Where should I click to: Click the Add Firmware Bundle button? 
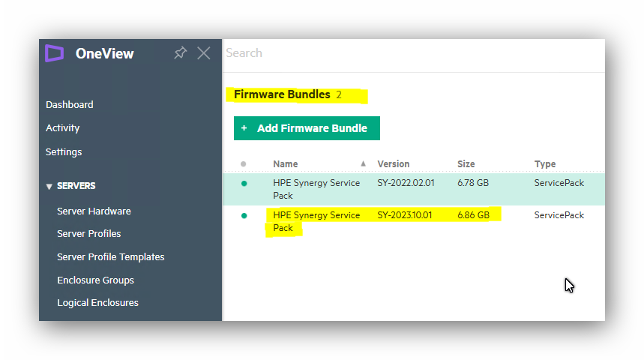pyautogui.click(x=307, y=128)
